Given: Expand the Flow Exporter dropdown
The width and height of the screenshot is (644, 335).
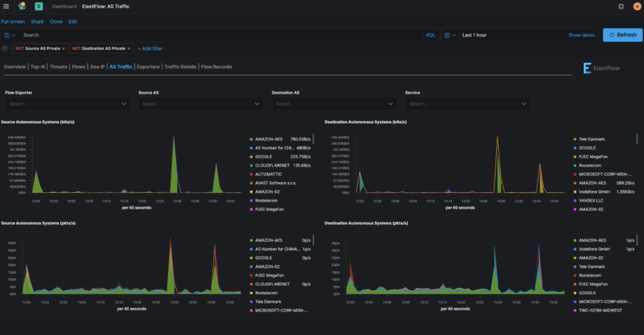Looking at the screenshot, I should 67,104.
